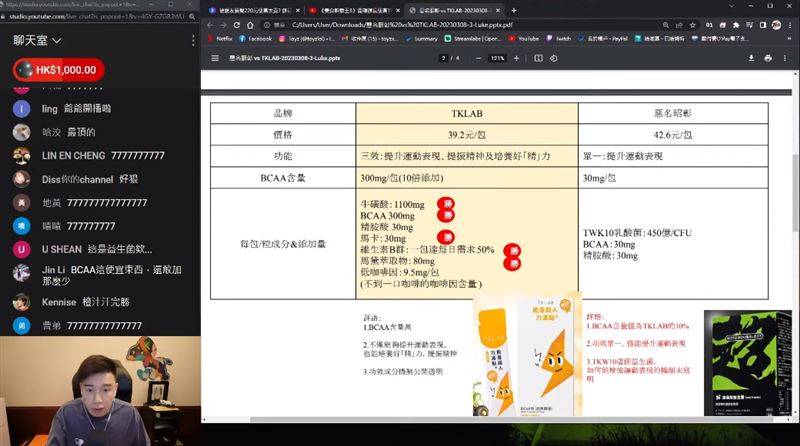This screenshot has width=800, height=446.
Task: Click Jin Li's BCAA chat message
Action: (112, 275)
